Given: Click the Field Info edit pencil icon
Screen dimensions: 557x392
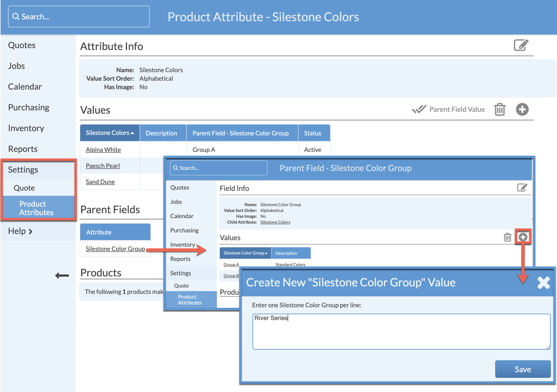Looking at the screenshot, I should point(522,188).
